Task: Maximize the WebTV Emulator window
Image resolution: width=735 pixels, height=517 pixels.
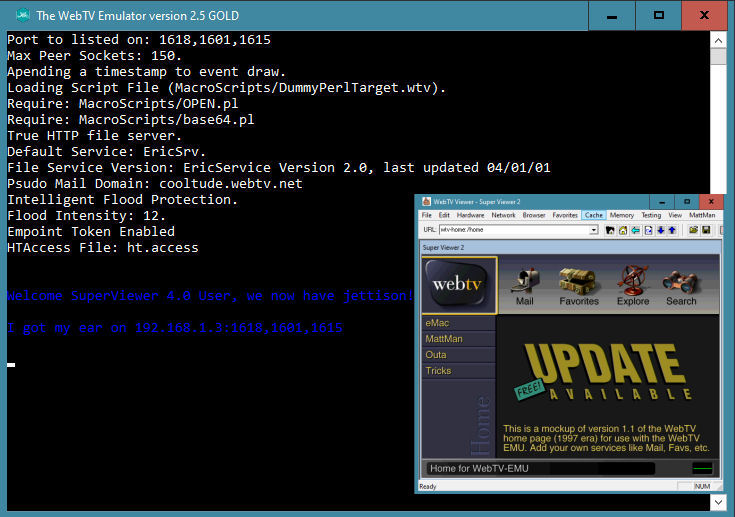Action: [659, 15]
